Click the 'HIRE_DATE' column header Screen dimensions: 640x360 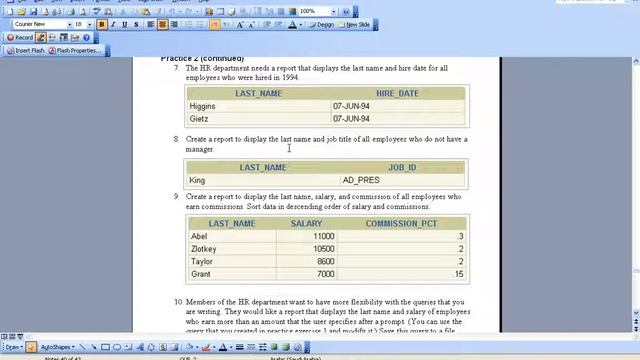coord(398,93)
